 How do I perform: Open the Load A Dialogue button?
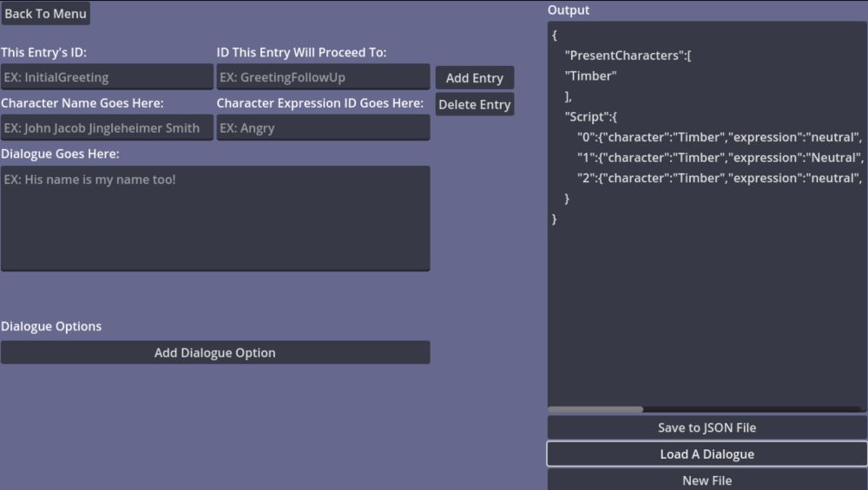[707, 454]
